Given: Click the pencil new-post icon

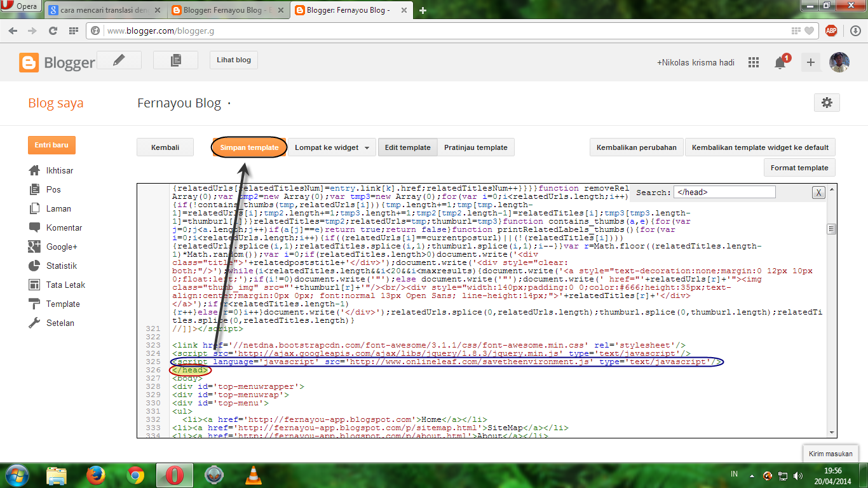Looking at the screenshot, I should [119, 60].
